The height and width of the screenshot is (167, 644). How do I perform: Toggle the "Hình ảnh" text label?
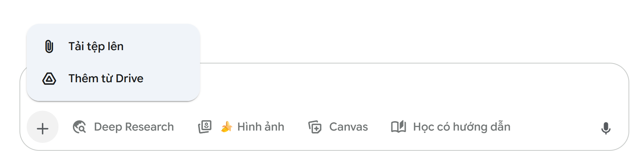[x=261, y=127]
